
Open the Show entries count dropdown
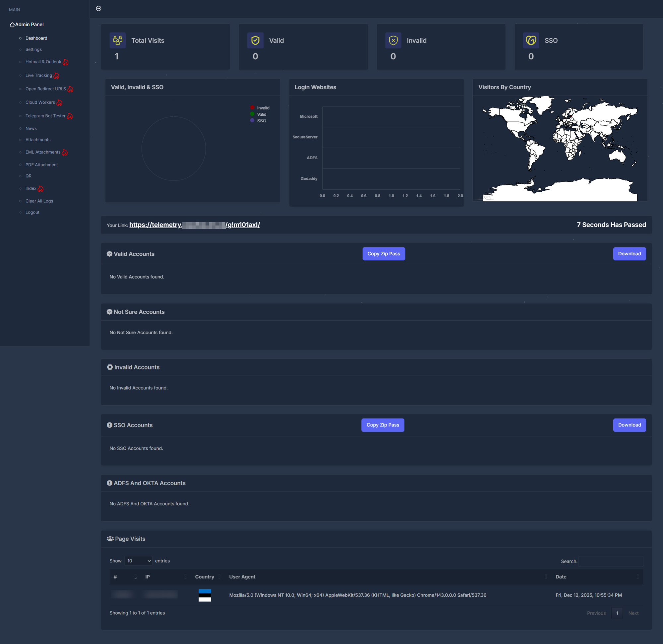(x=138, y=561)
